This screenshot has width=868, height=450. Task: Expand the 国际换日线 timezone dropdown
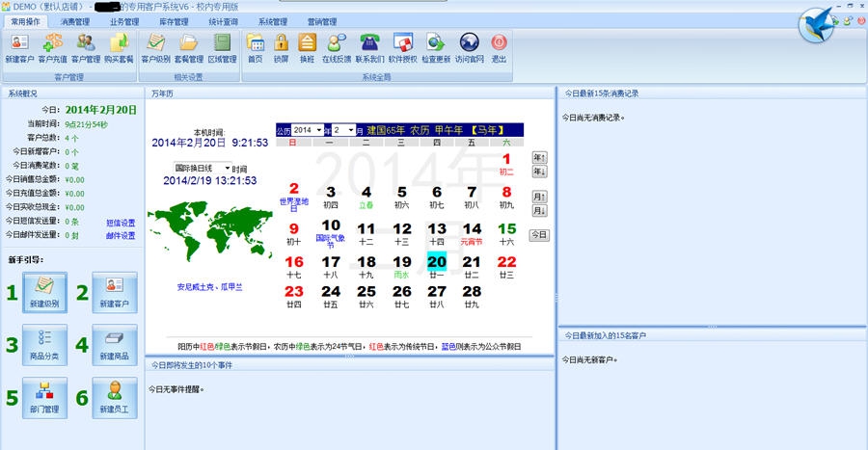pos(203,168)
